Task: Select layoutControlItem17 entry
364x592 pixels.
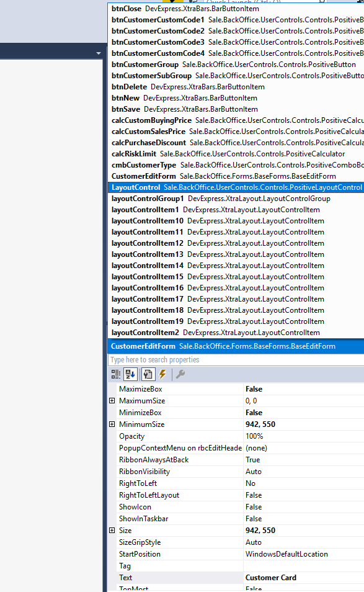Action: [x=236, y=299]
